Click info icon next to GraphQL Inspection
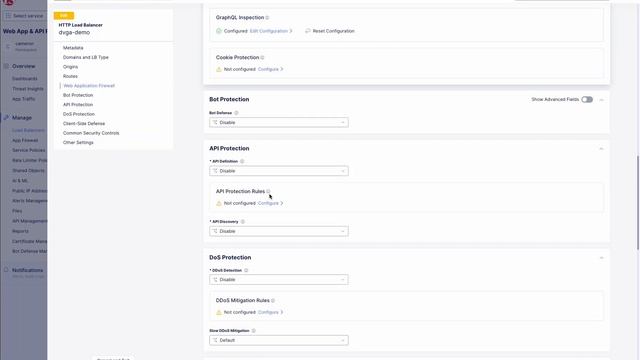The height and width of the screenshot is (360, 640). 267,18
